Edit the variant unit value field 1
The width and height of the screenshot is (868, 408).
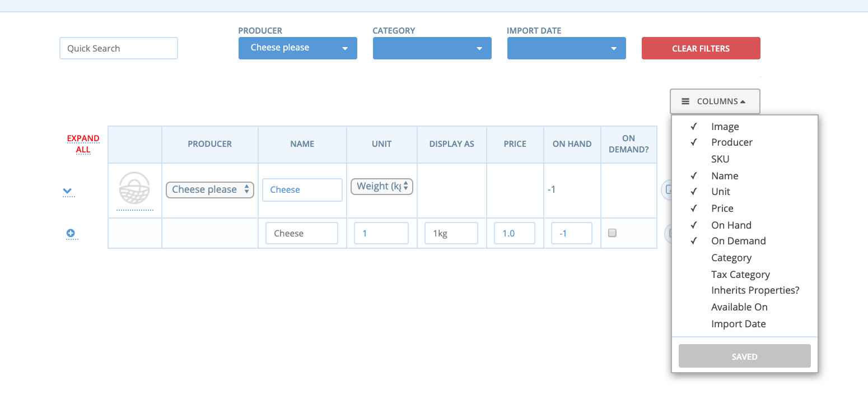coord(381,233)
